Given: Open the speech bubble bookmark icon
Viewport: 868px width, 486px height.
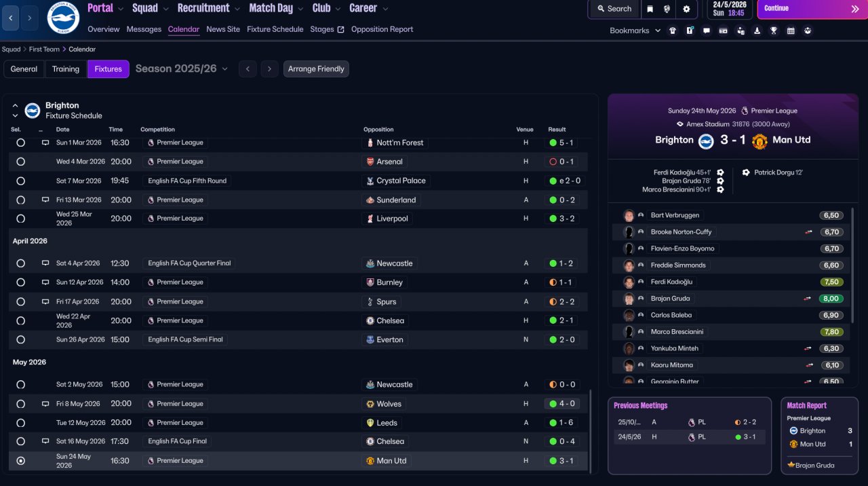Looking at the screenshot, I should point(707,31).
